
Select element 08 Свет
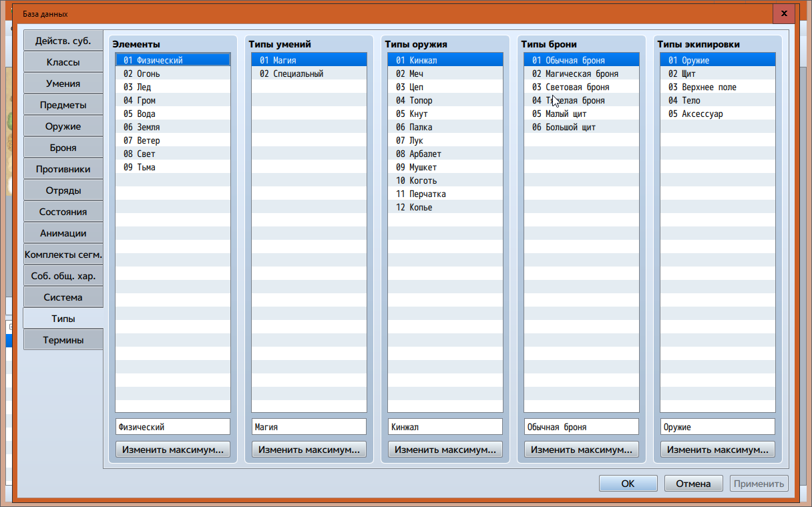173,154
